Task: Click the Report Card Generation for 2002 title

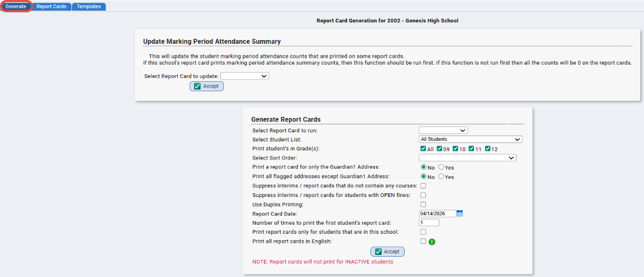Action: pyautogui.click(x=388, y=21)
